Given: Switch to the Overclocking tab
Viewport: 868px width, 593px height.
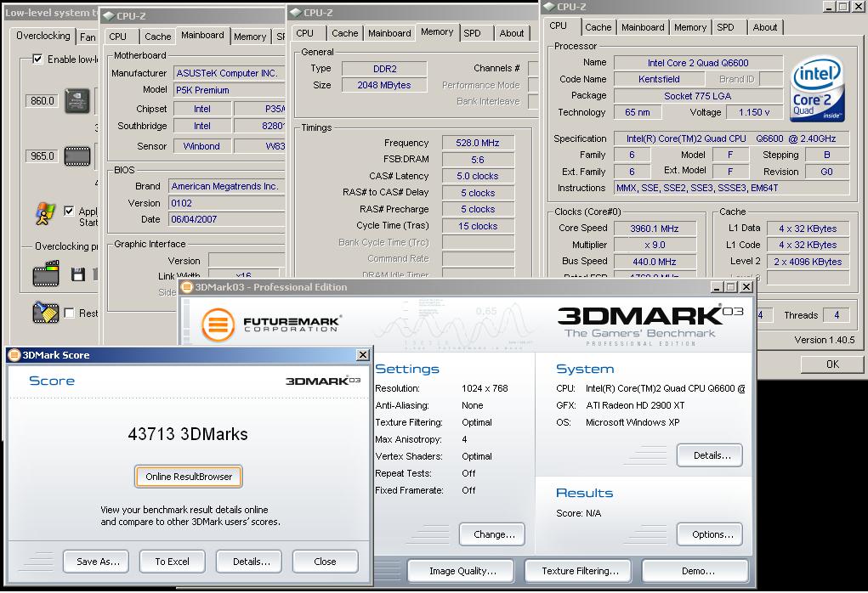Looking at the screenshot, I should pos(43,36).
